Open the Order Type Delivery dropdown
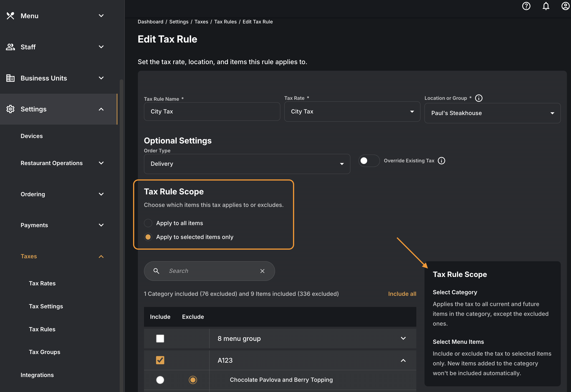The image size is (571, 392). [x=247, y=164]
